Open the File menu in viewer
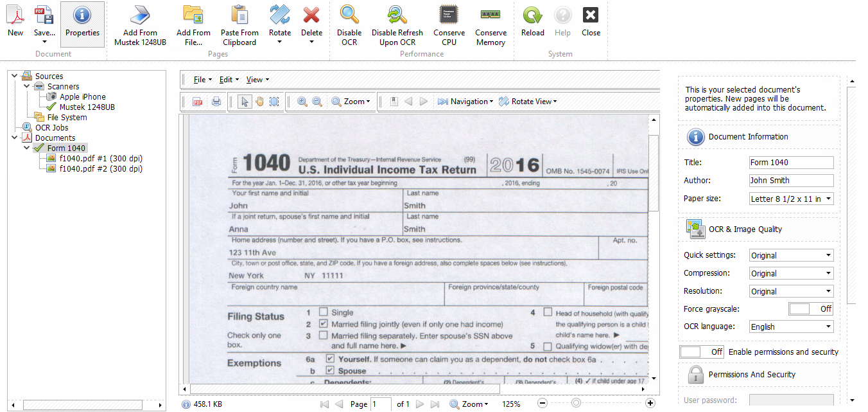868x412 pixels. [x=203, y=80]
